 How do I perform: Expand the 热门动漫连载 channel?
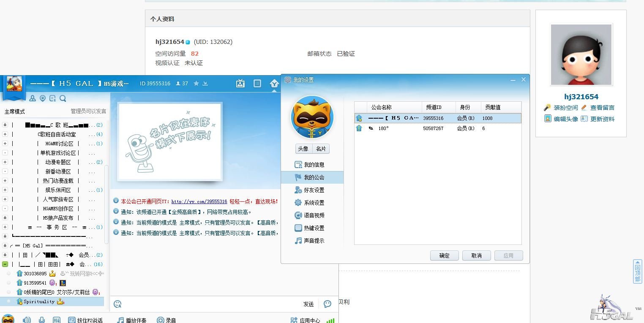click(x=5, y=181)
